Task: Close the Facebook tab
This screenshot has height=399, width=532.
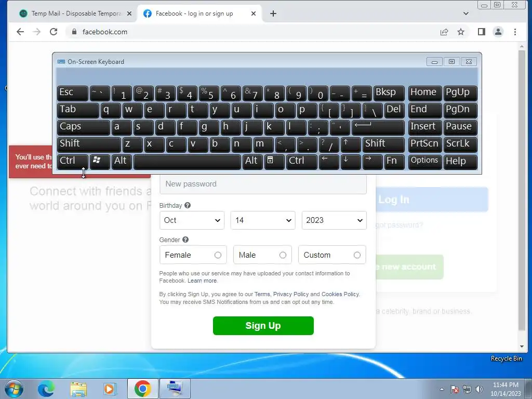Action: tap(254, 14)
